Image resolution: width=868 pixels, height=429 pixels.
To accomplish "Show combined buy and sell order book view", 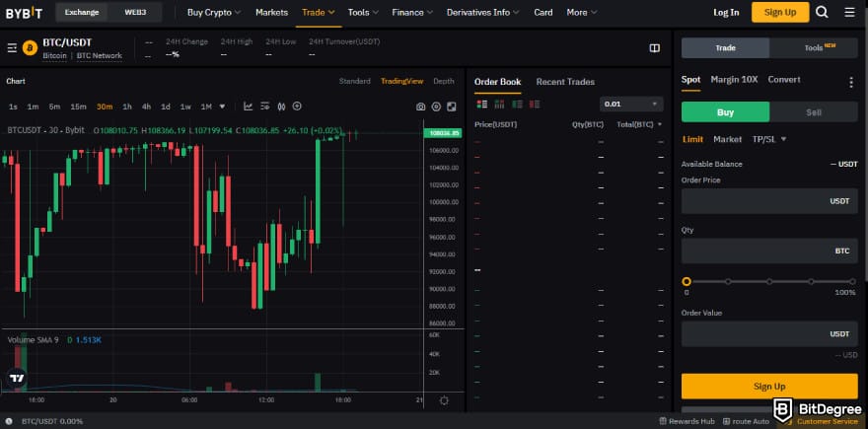I will click(481, 105).
